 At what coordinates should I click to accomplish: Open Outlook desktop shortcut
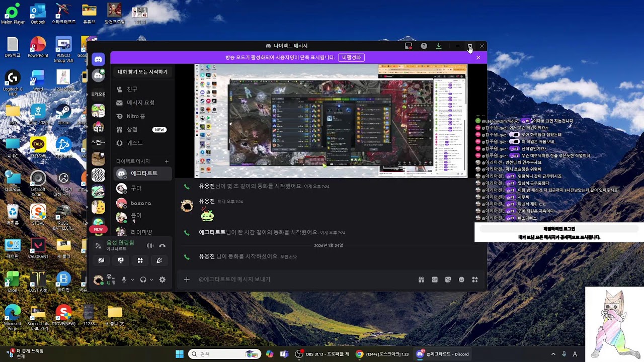coord(38,14)
